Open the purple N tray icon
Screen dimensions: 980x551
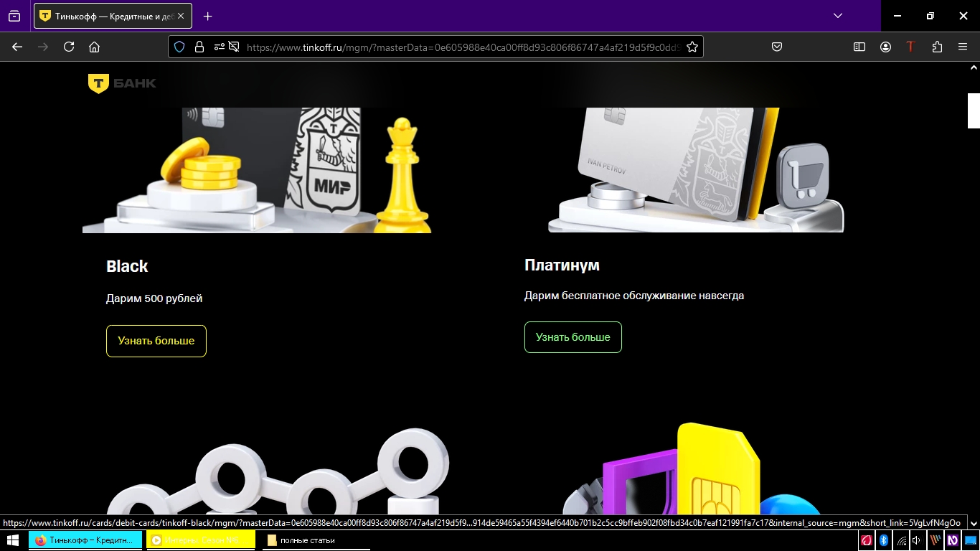click(953, 540)
